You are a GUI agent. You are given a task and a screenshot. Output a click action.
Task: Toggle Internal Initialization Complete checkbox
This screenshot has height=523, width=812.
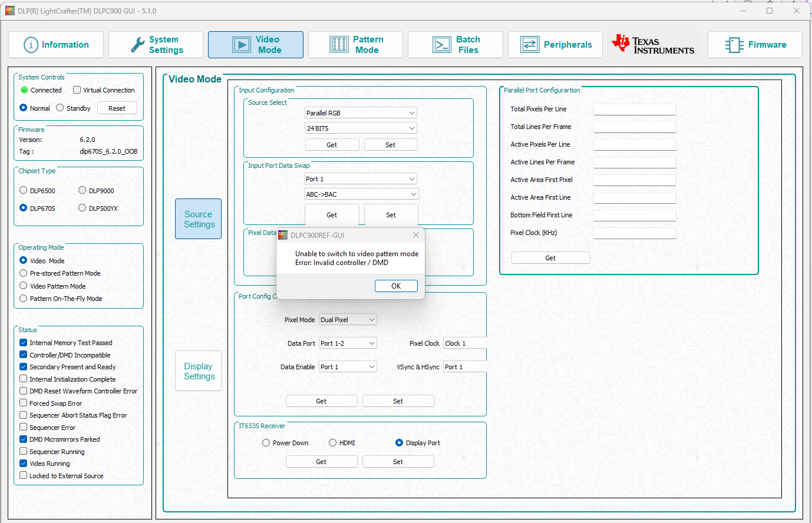pyautogui.click(x=24, y=379)
